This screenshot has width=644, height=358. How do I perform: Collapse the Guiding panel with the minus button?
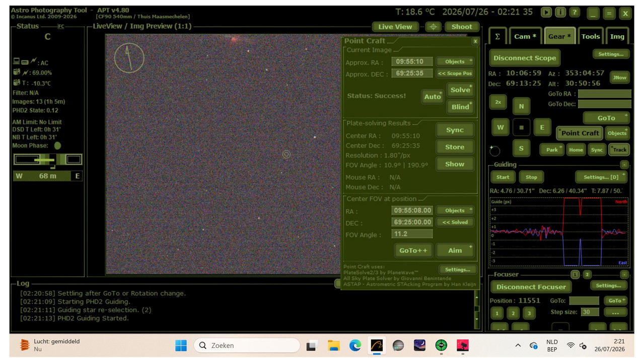click(624, 165)
